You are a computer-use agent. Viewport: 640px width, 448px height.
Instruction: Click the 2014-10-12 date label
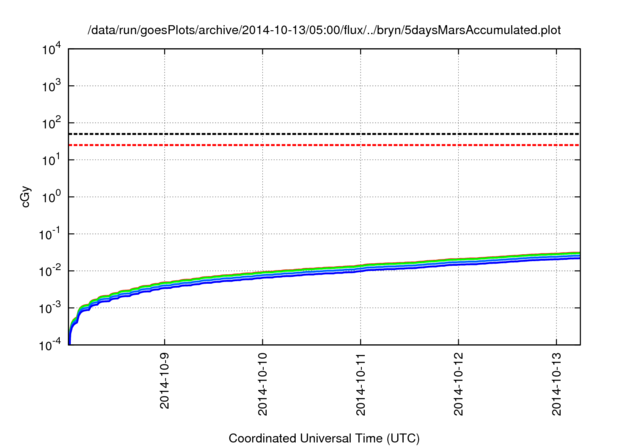point(458,384)
